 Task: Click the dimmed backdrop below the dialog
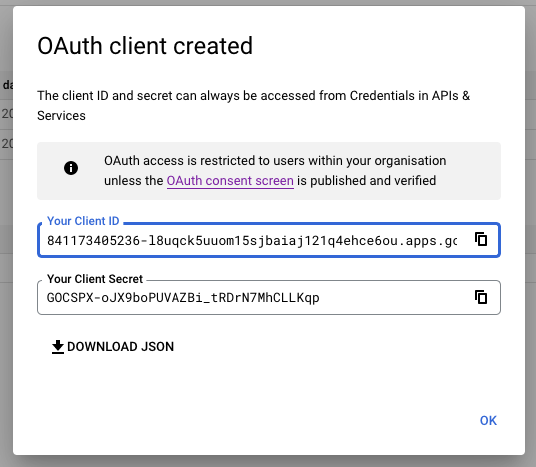(x=268, y=462)
